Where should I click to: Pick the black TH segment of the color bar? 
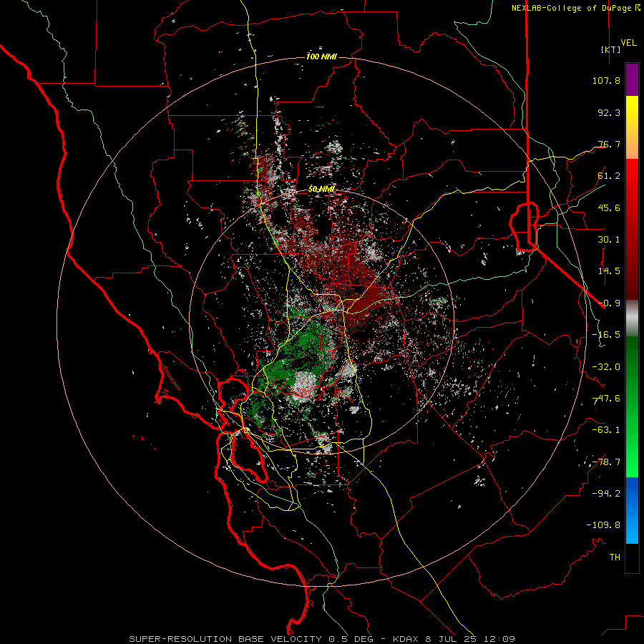(x=632, y=558)
